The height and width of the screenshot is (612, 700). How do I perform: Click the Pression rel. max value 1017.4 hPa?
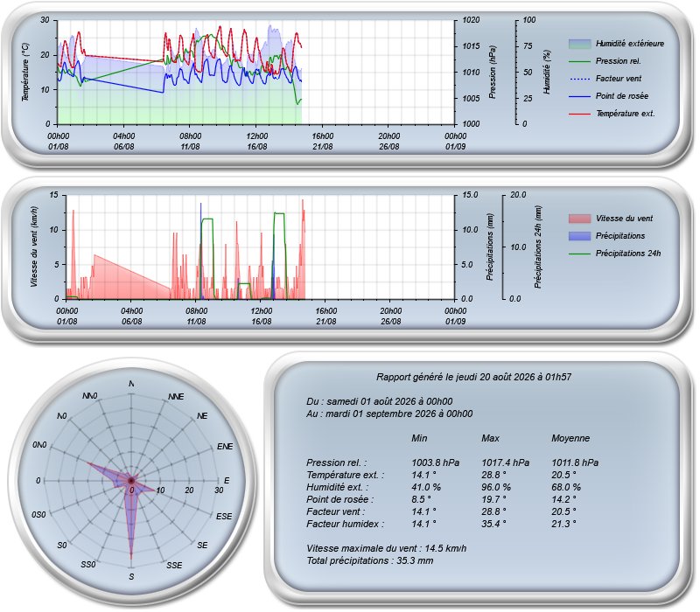coord(506,463)
